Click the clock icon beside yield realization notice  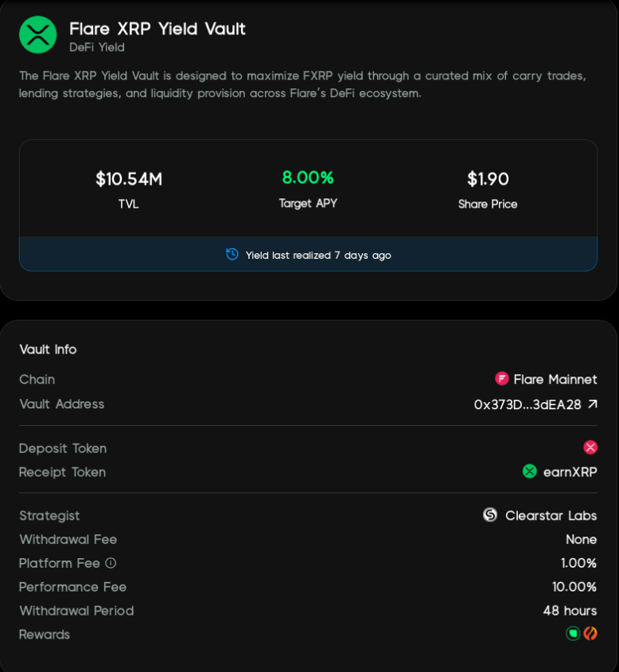point(232,255)
